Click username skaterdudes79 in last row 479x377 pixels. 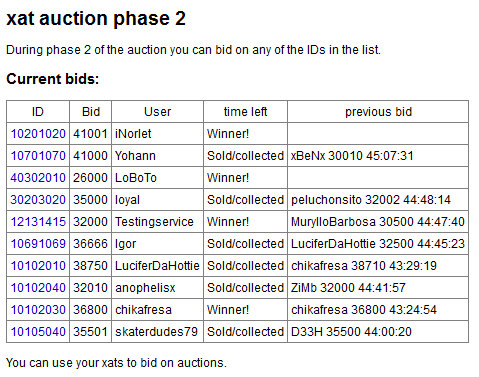[x=156, y=332]
